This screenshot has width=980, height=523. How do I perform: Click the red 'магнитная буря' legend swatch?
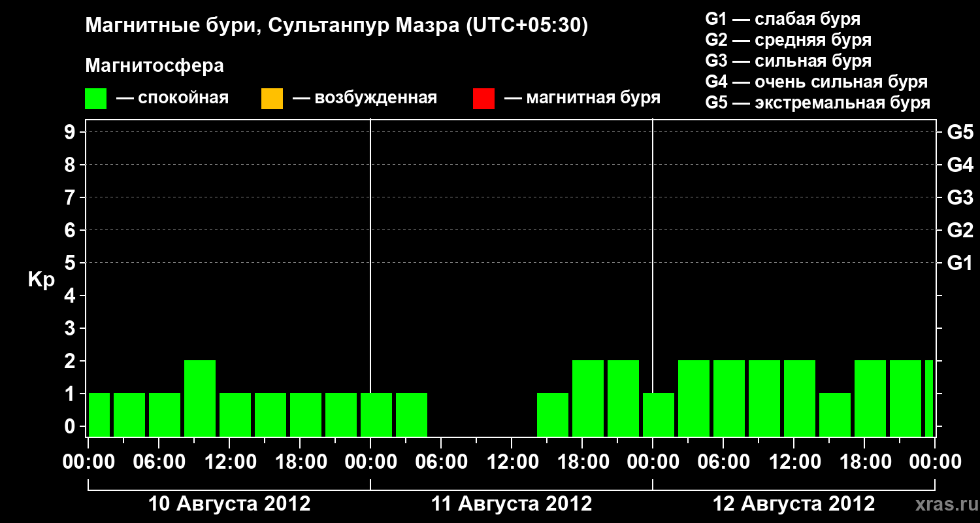click(483, 99)
